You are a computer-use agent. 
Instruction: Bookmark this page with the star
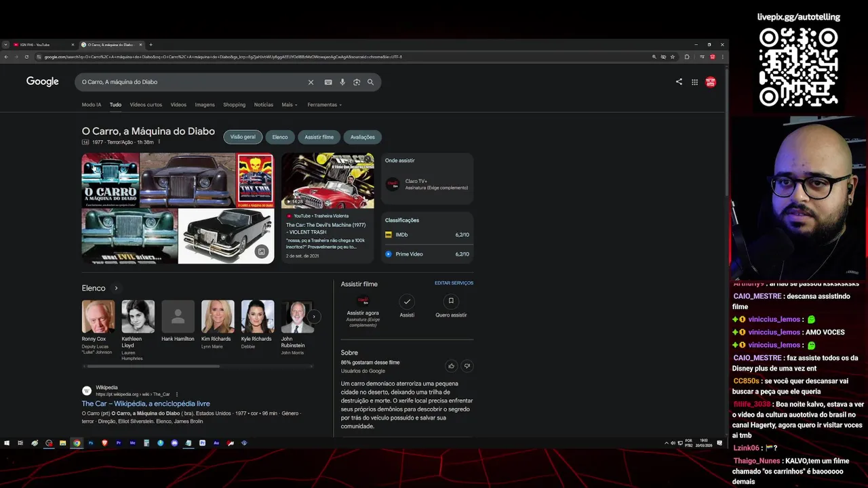pyautogui.click(x=673, y=57)
